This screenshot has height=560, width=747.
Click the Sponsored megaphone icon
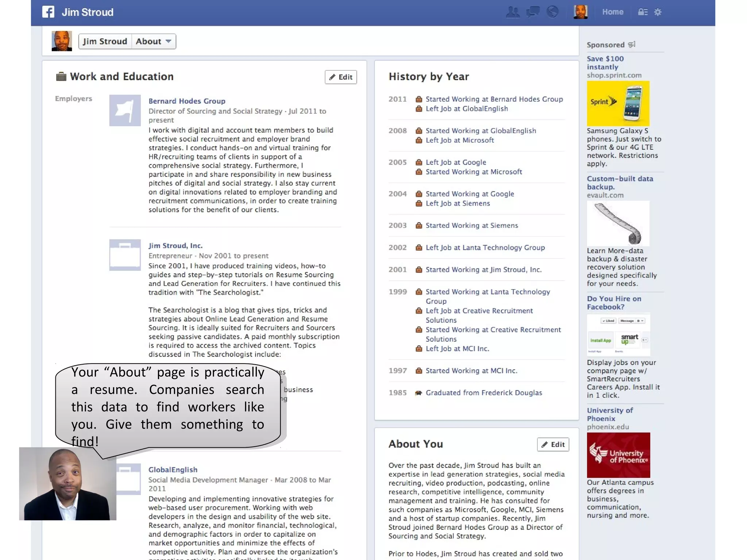tap(632, 44)
